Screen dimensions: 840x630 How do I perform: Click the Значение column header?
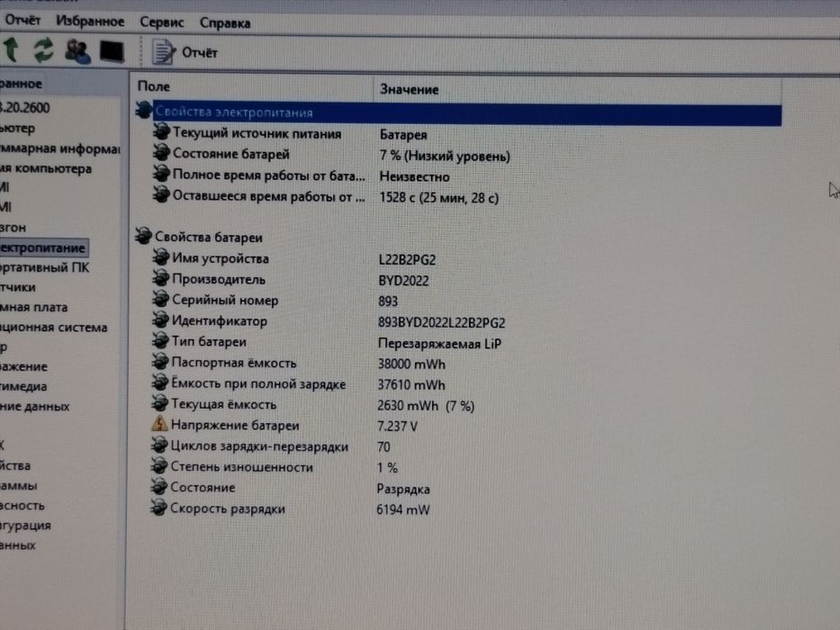click(x=409, y=89)
